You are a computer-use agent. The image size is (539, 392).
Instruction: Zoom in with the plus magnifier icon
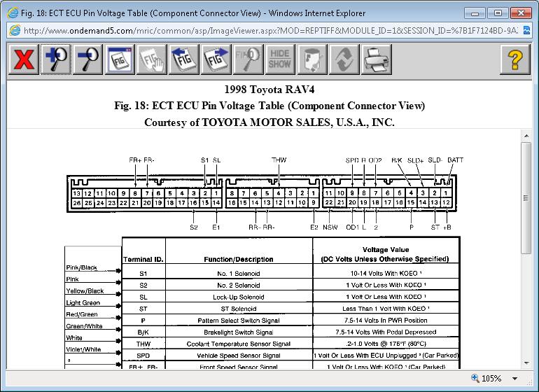[x=56, y=59]
